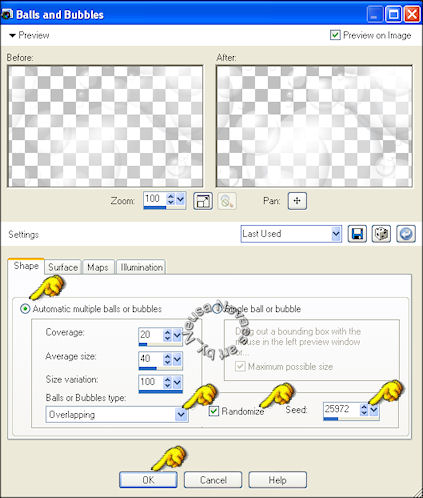The height and width of the screenshot is (498, 423).
Task: Collapse the Preview section triangle
Action: pos(12,35)
